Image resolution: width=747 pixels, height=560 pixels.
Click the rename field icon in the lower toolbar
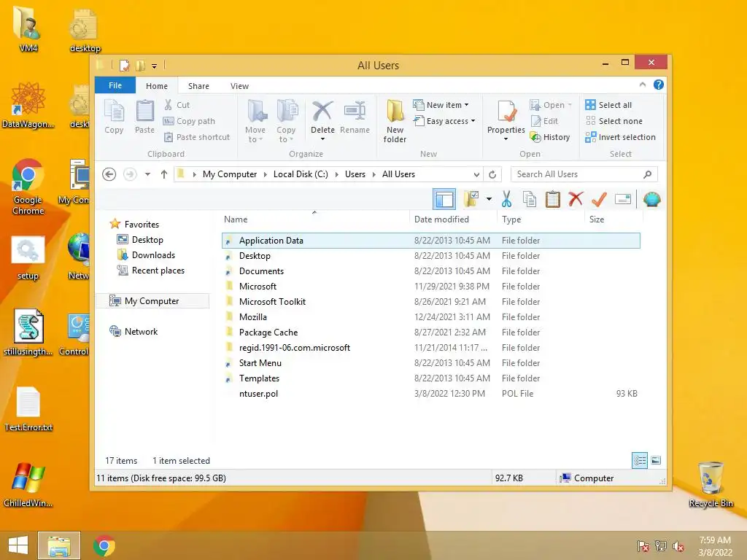[x=623, y=199]
